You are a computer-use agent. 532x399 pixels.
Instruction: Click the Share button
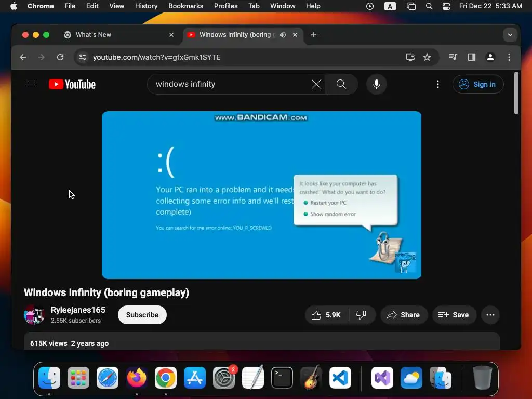tap(403, 315)
